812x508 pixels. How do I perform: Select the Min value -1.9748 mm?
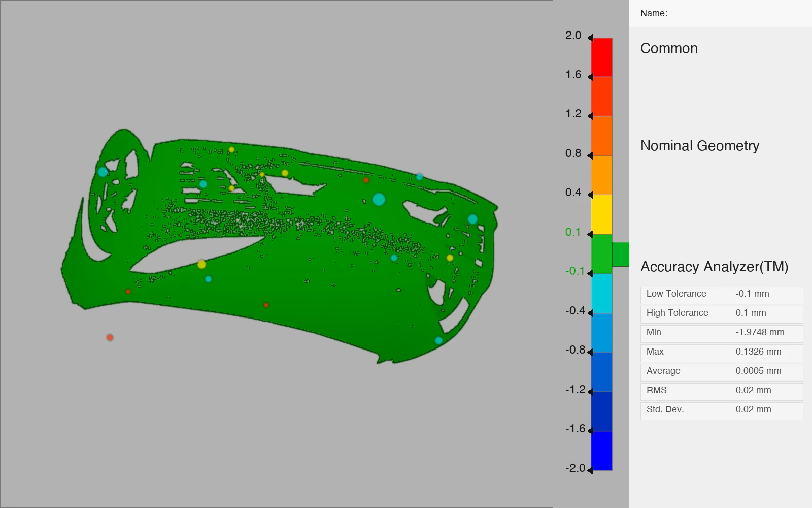(x=760, y=332)
